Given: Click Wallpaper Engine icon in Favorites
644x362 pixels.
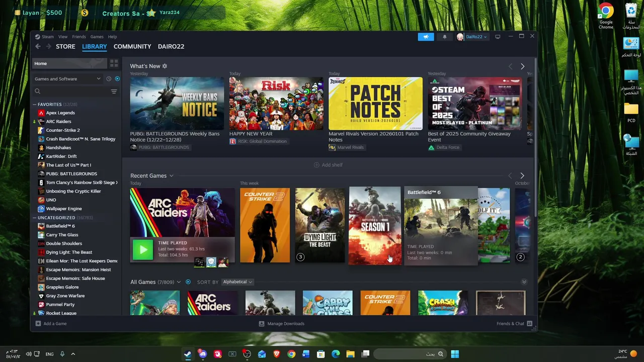Looking at the screenshot, I should tap(41, 209).
